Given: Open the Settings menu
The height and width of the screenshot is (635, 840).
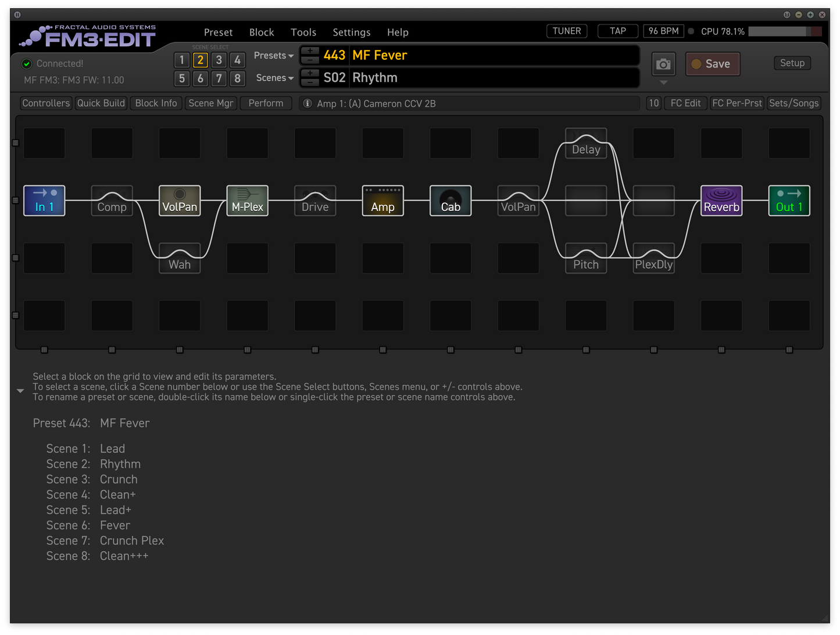Looking at the screenshot, I should (x=351, y=33).
